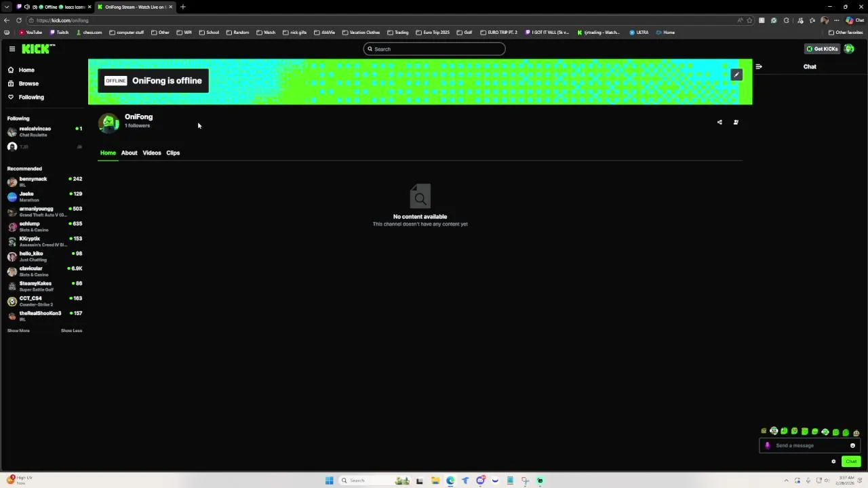Open Microsoft Edge from the taskbar
The height and width of the screenshot is (488, 868).
point(450,481)
